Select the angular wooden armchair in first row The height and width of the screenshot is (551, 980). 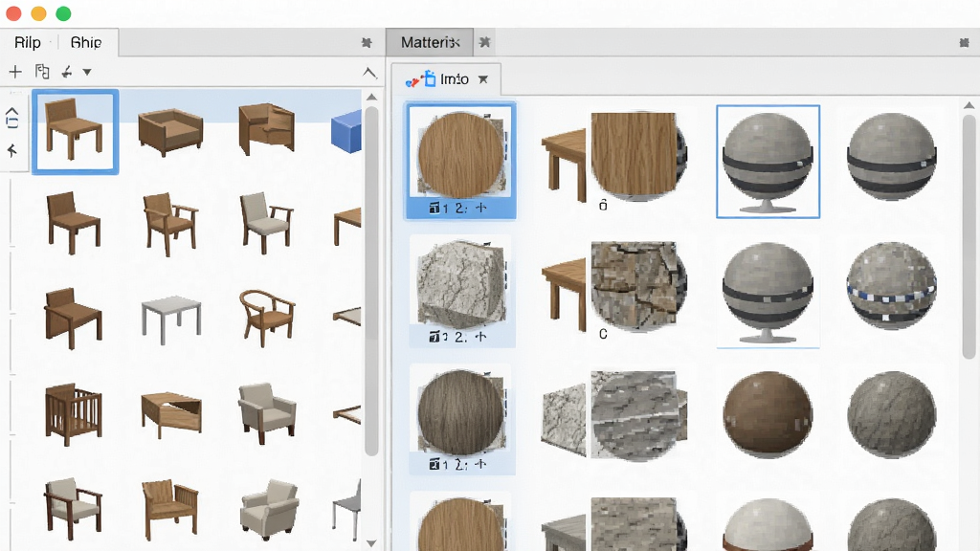[x=267, y=129]
